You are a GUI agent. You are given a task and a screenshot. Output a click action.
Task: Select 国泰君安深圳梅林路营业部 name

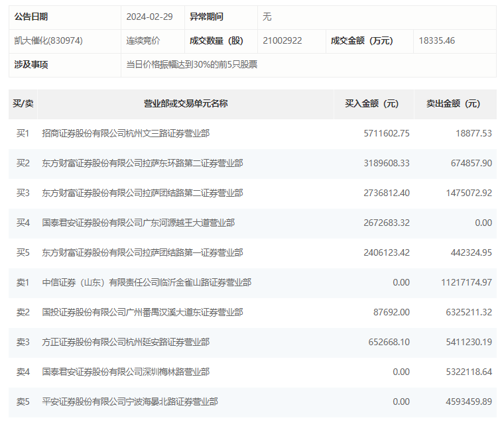126,372
